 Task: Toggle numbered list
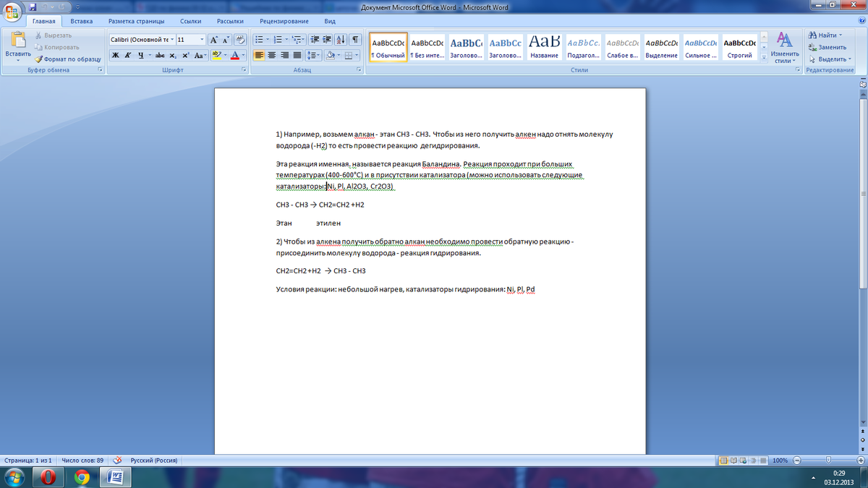278,40
